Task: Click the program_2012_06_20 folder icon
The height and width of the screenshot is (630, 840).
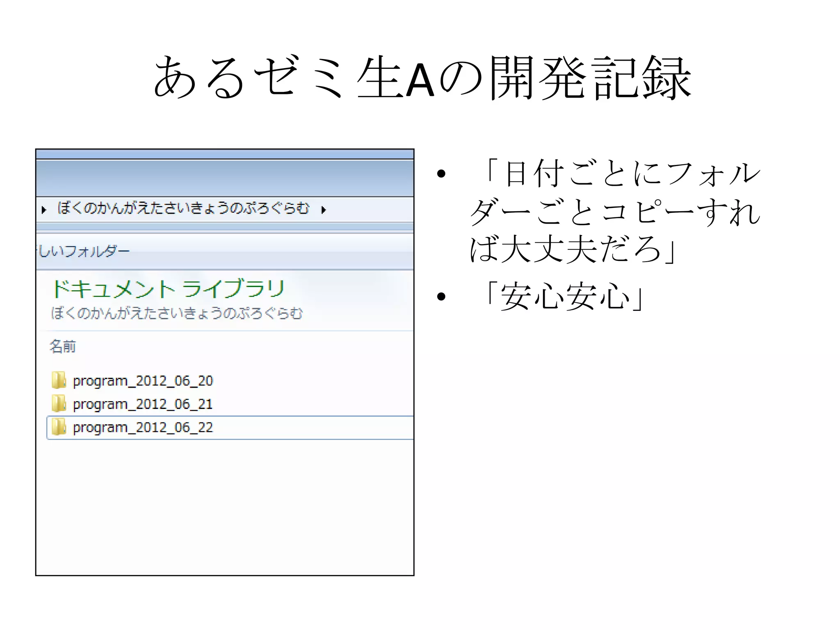Action: [59, 380]
